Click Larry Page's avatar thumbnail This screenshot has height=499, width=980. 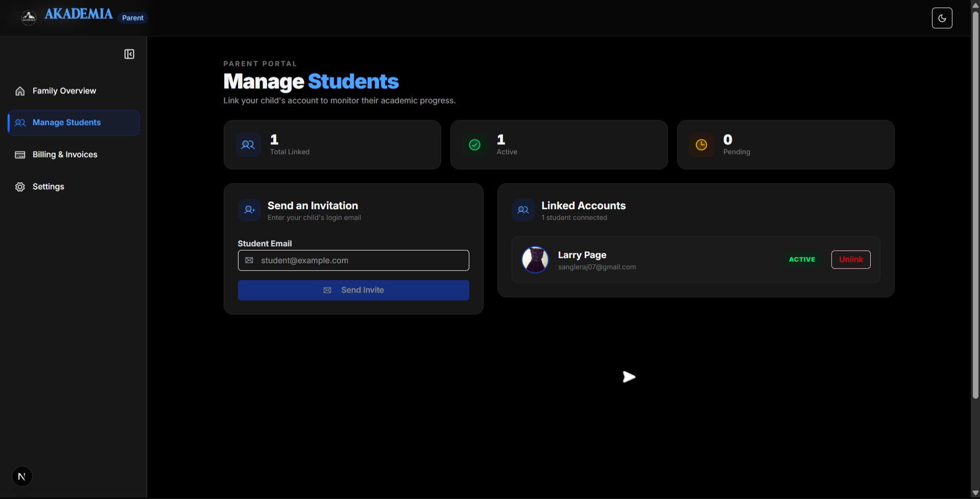pos(535,260)
